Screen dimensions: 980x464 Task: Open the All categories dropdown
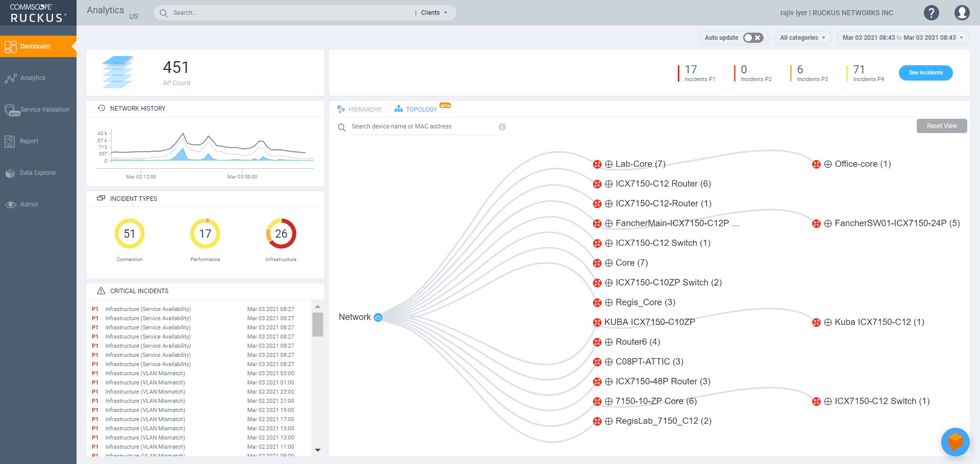click(803, 38)
